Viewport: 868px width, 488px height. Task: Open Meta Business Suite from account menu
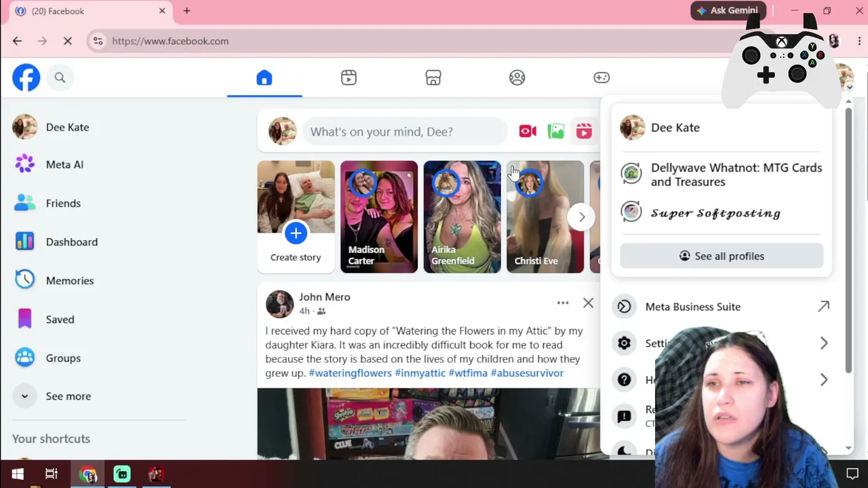[722, 306]
